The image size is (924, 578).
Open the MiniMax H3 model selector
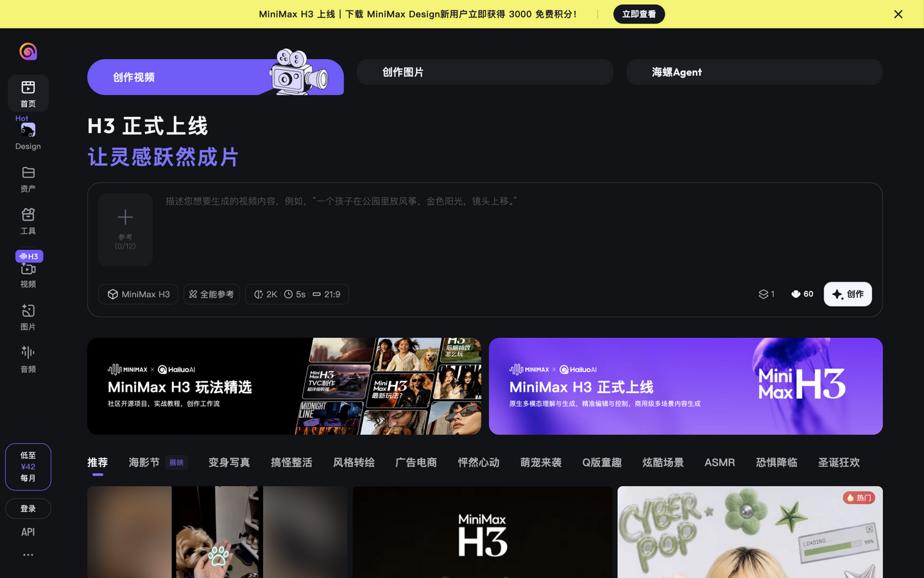[x=138, y=294]
